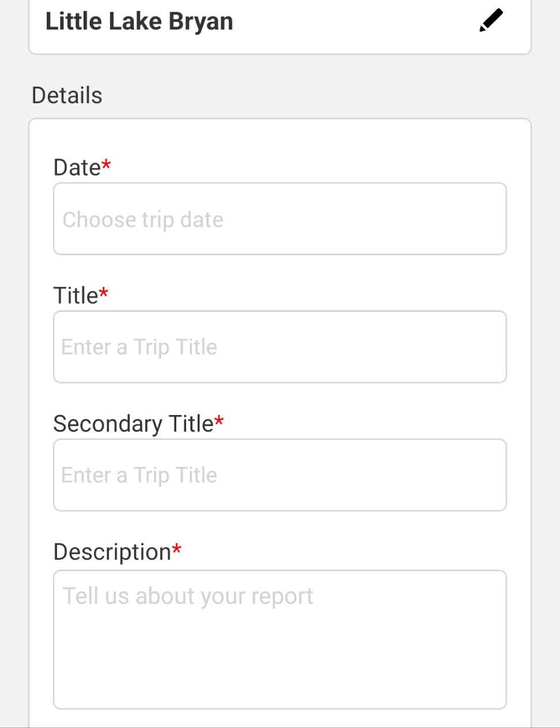Click the 'Choose trip date' placeholder text
Viewport: 560px width, 728px height.
point(143,220)
